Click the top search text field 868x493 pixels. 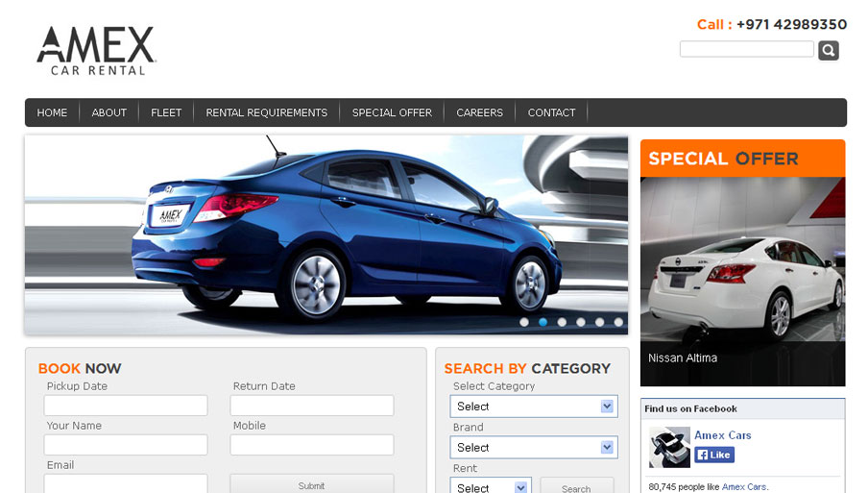click(747, 49)
